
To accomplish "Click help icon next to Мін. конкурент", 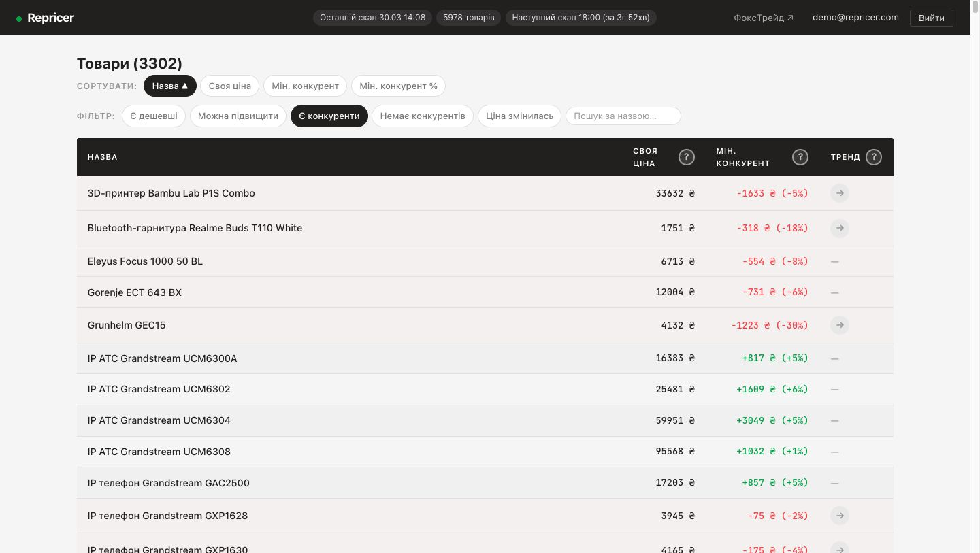I will (x=800, y=157).
